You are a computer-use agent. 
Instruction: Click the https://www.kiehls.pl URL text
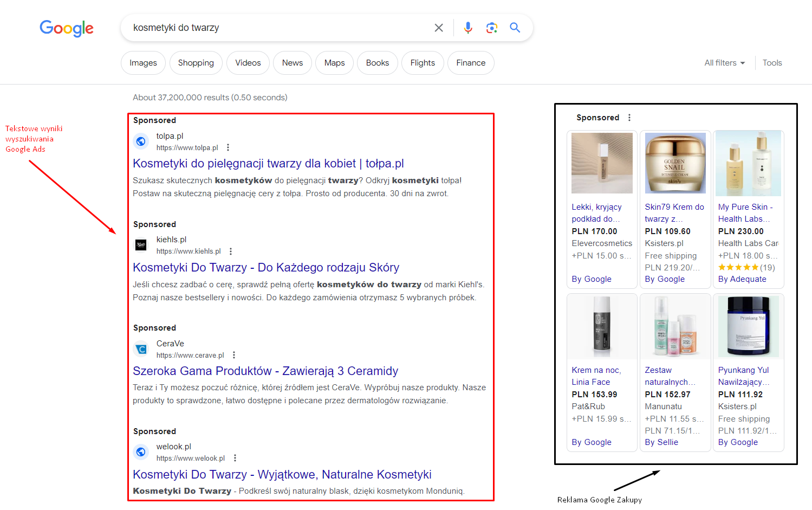189,251
